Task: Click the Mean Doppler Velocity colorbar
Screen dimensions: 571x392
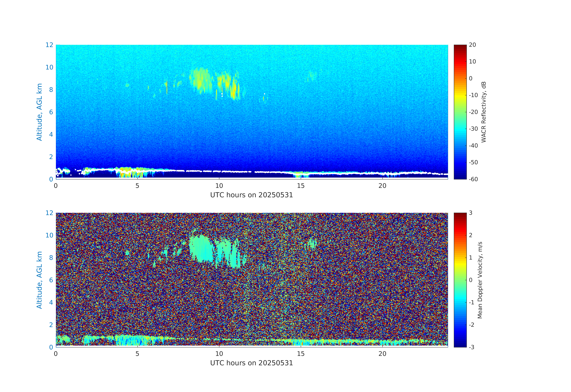Action: pyautogui.click(x=460, y=280)
